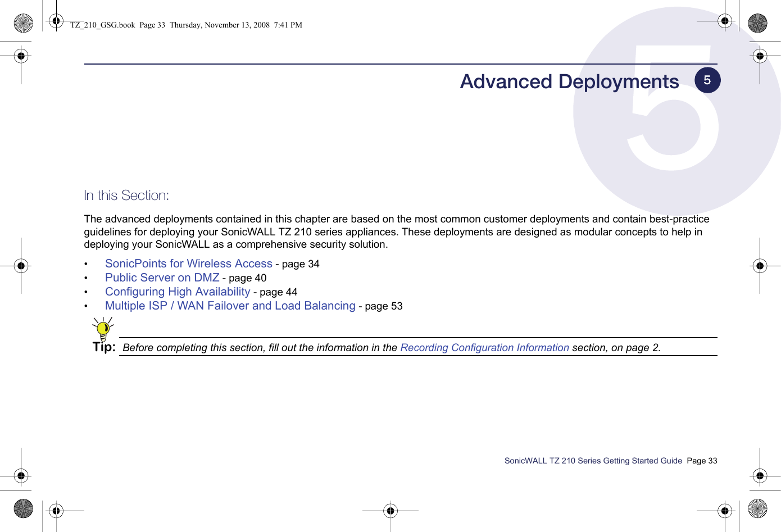
Task: Click the text "- page 34"
Action: point(297,264)
